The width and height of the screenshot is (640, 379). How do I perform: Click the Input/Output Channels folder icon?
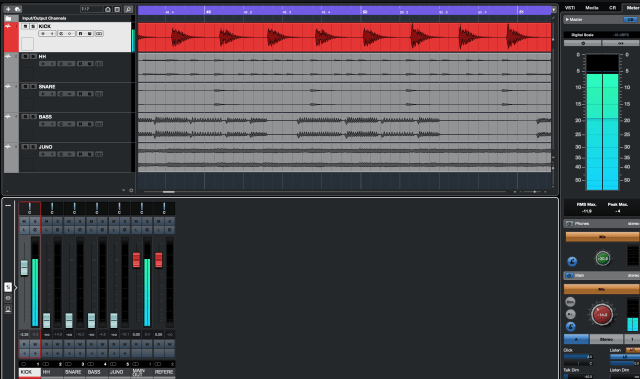pos(8,18)
